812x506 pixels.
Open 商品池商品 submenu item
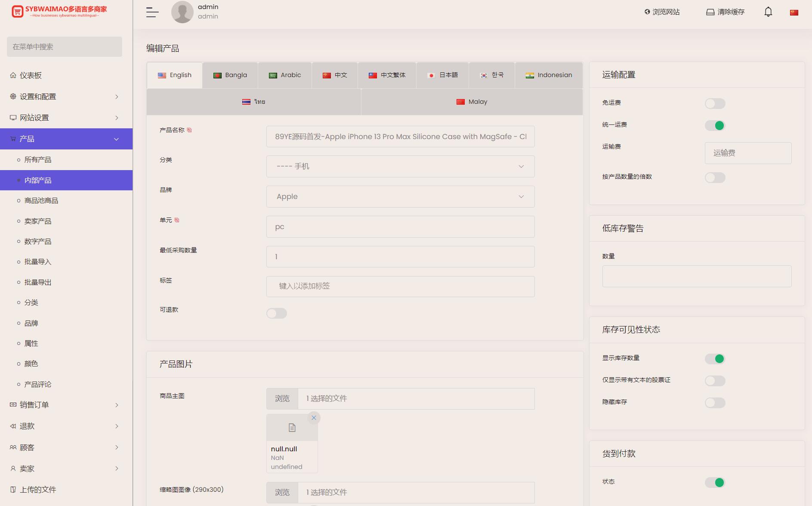click(66, 201)
